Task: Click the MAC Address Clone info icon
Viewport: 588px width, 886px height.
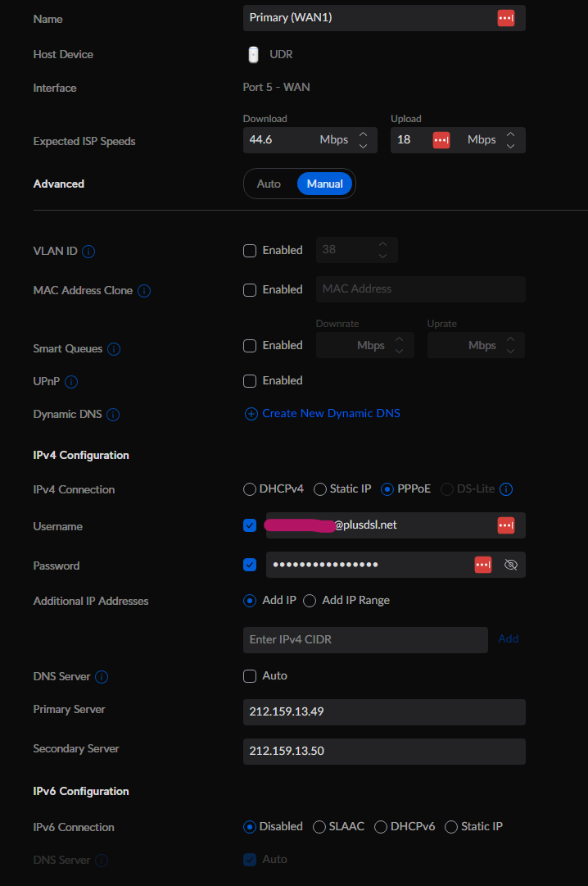Action: [x=144, y=290]
